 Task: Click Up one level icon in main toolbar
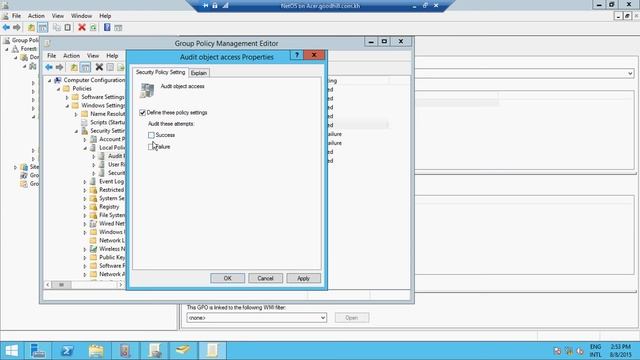pyautogui.click(x=31, y=27)
